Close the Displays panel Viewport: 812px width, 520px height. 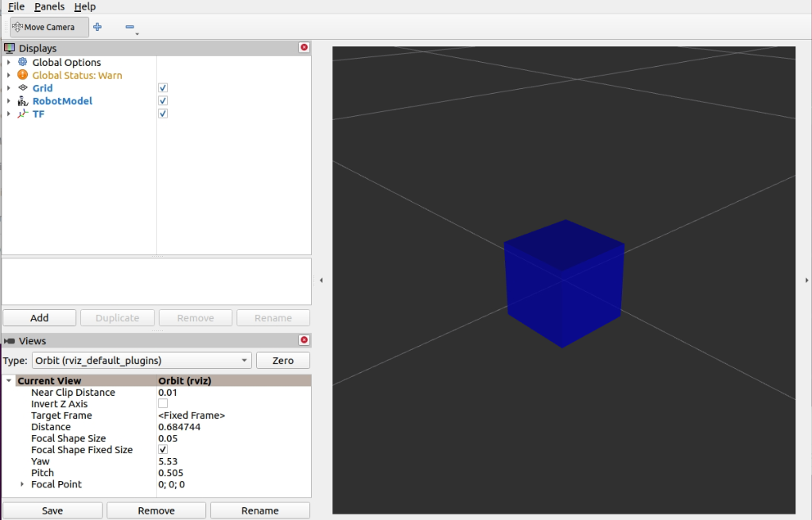(x=304, y=48)
